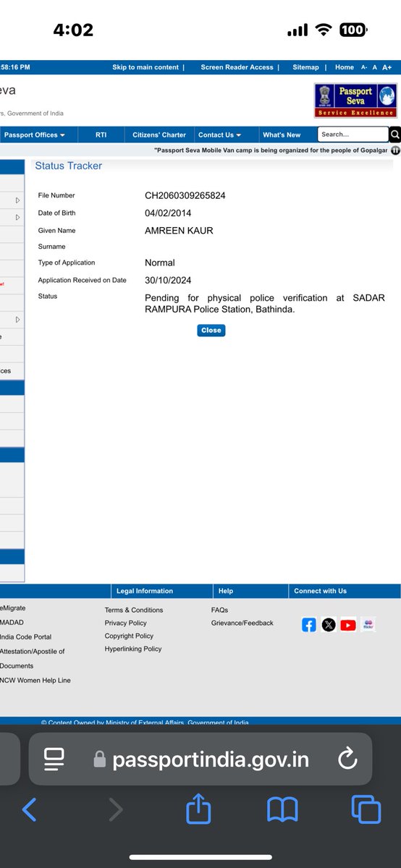This screenshot has width=401, height=868.
Task: Select received date 30/10/2024
Action: pyautogui.click(x=168, y=280)
